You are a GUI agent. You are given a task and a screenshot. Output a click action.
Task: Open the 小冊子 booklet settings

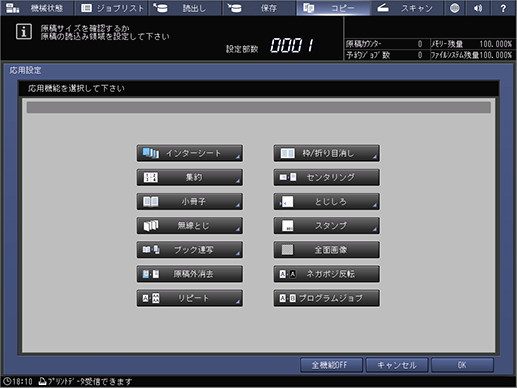click(190, 201)
